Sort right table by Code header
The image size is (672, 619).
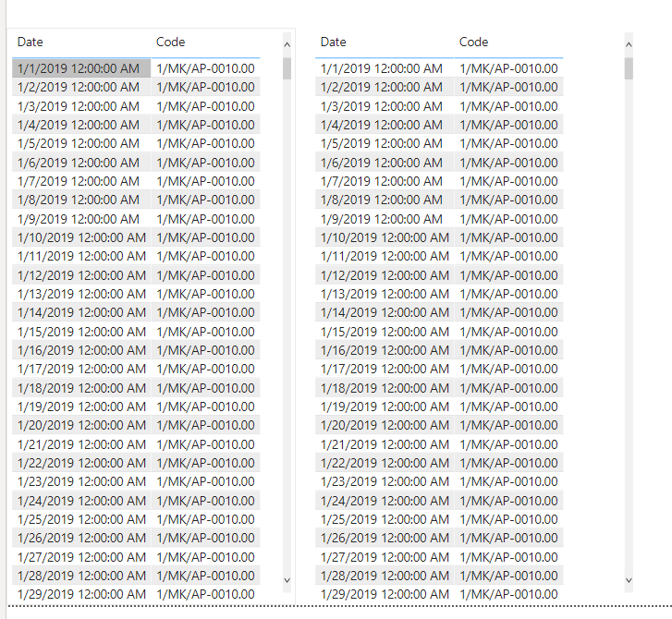[473, 42]
